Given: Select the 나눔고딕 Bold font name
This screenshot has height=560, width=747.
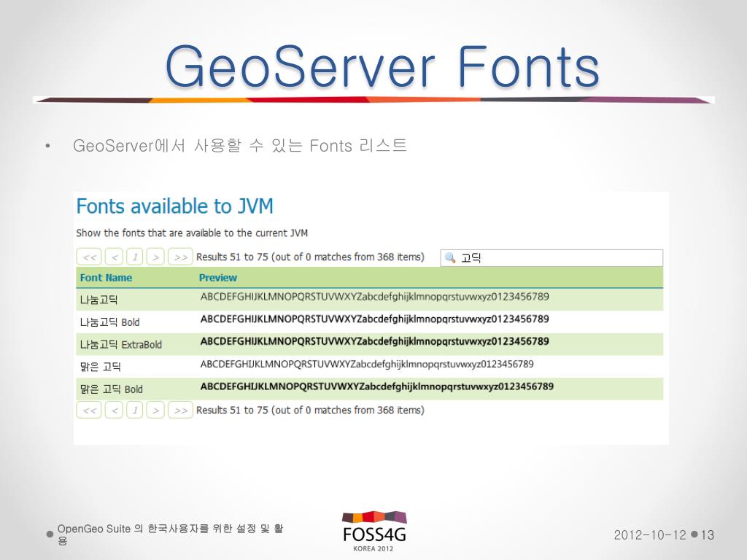Looking at the screenshot, I should 109,322.
